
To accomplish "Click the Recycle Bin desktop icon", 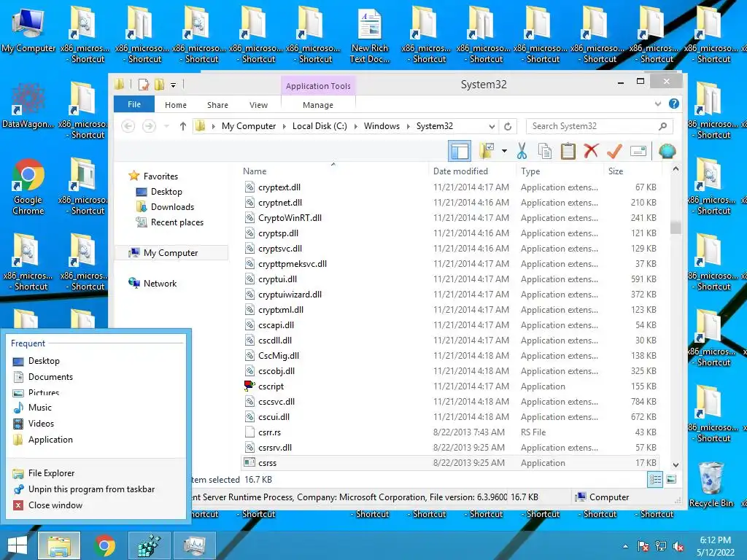I will pyautogui.click(x=711, y=484).
